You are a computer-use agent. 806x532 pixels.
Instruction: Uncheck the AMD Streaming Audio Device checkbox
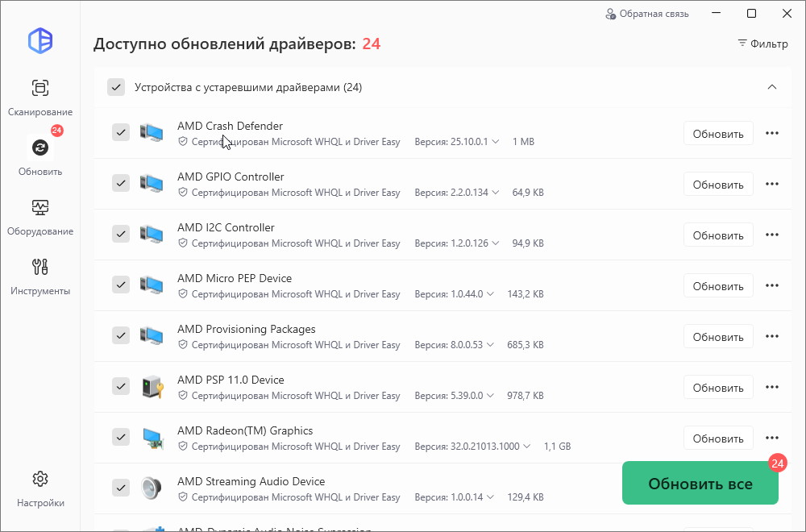click(121, 488)
